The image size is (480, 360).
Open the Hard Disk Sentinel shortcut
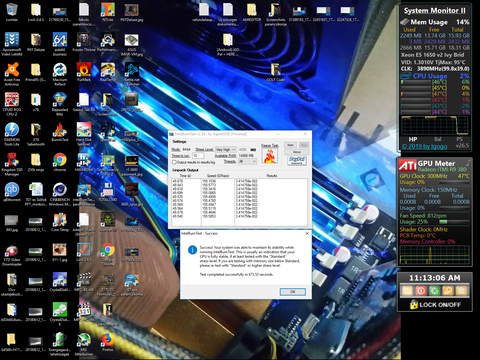click(x=84, y=134)
